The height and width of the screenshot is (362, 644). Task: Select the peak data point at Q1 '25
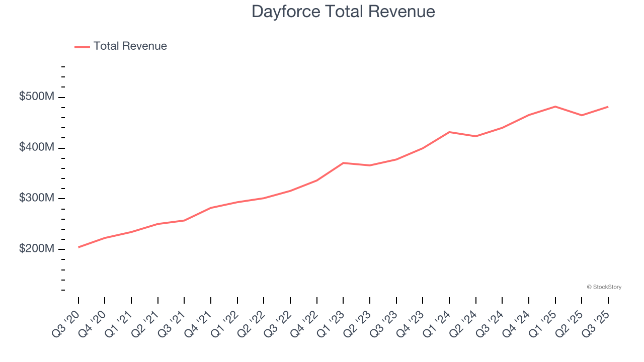[x=555, y=107]
